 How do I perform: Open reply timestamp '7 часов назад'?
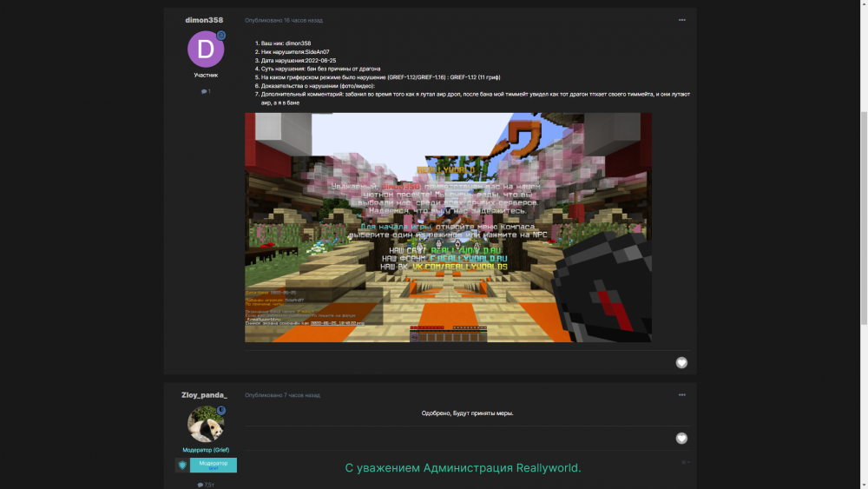pyautogui.click(x=302, y=395)
